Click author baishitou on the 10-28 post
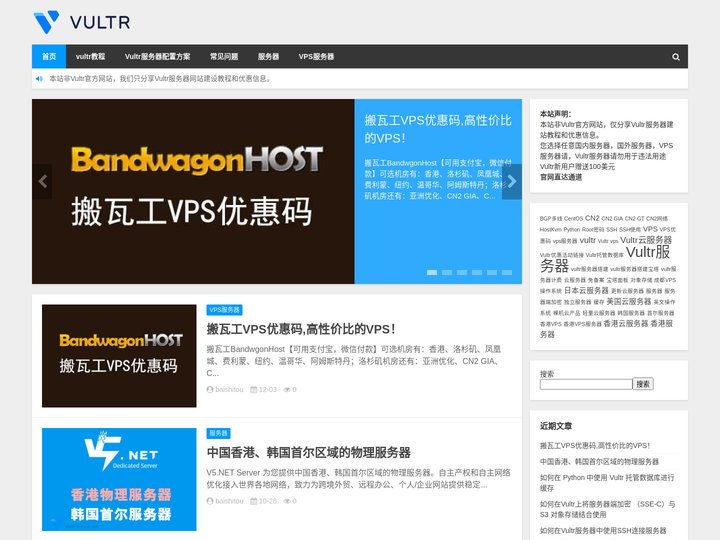 [225, 501]
